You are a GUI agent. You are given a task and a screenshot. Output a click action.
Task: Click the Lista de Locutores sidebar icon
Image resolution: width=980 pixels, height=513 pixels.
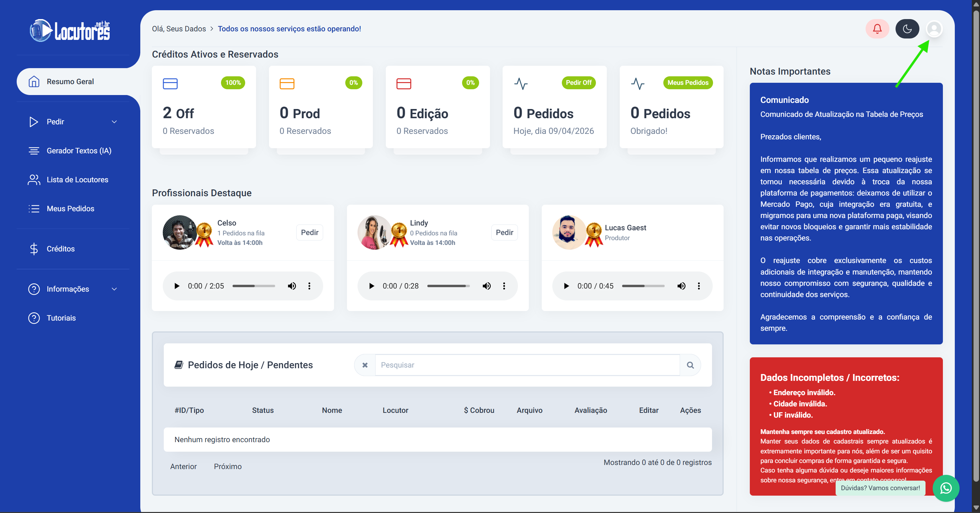point(34,180)
